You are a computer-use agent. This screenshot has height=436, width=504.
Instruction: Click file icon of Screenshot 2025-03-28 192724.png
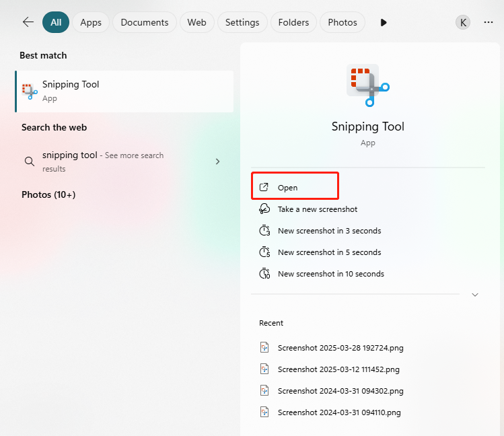click(264, 347)
